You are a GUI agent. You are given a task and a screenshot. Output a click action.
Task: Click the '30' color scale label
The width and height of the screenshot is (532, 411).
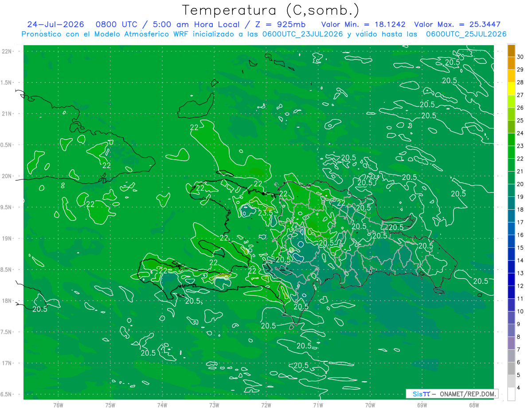coord(520,57)
